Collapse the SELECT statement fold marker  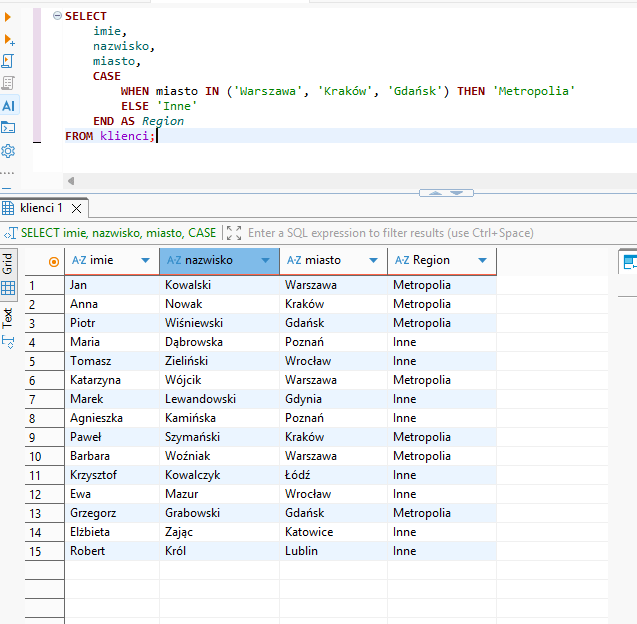(58, 17)
